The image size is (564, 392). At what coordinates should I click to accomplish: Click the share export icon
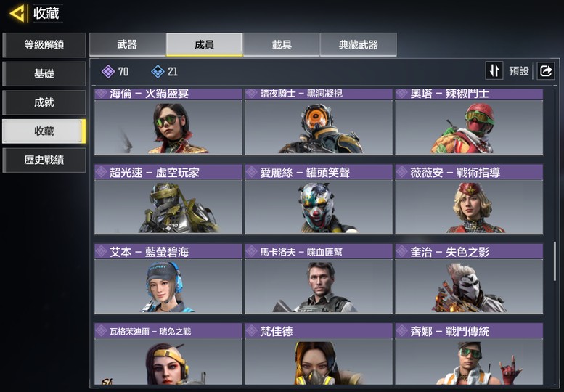(546, 70)
